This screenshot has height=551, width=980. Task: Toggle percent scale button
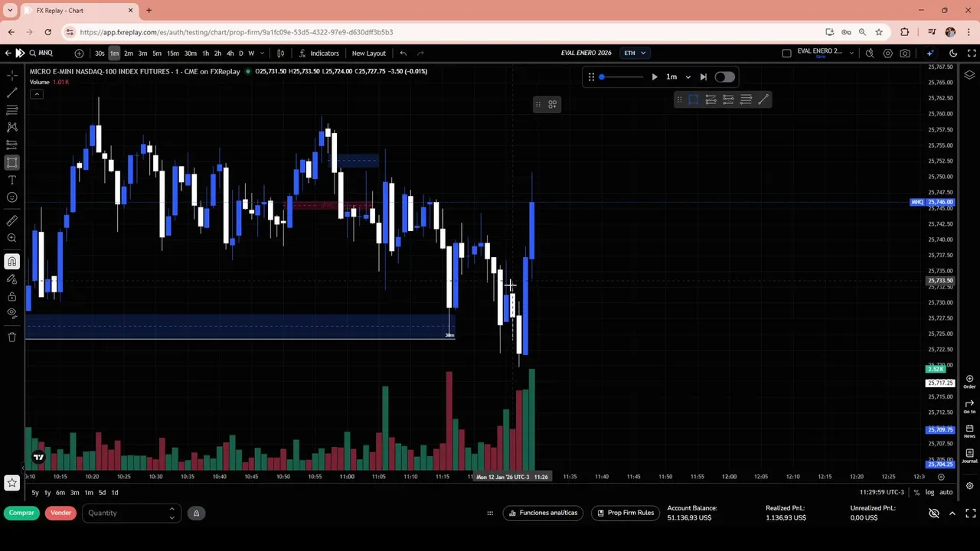[916, 492]
